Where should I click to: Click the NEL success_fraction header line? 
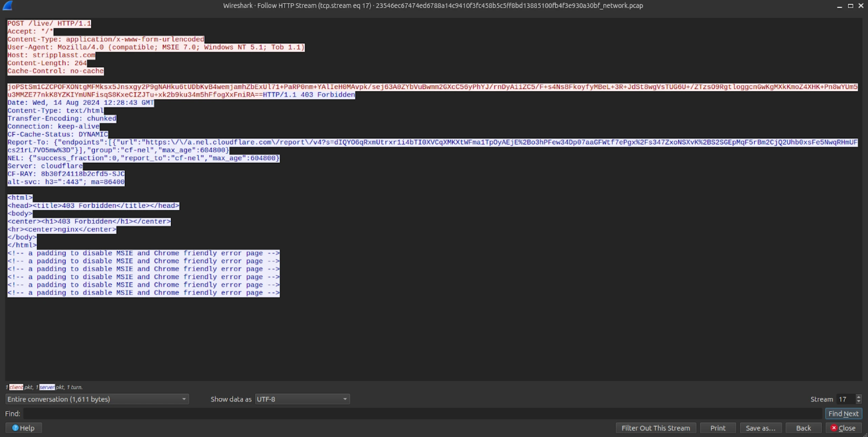(143, 158)
